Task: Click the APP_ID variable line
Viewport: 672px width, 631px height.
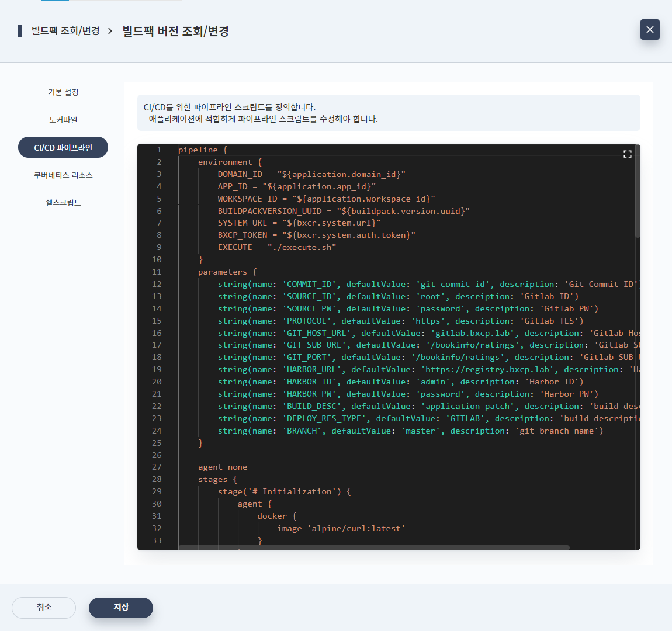Action: [297, 187]
